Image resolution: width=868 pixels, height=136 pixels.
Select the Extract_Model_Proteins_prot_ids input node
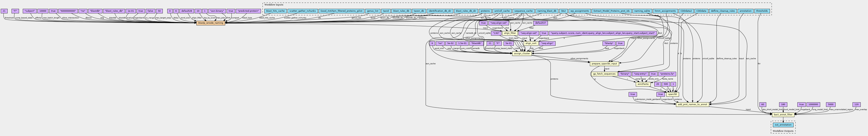611,11
